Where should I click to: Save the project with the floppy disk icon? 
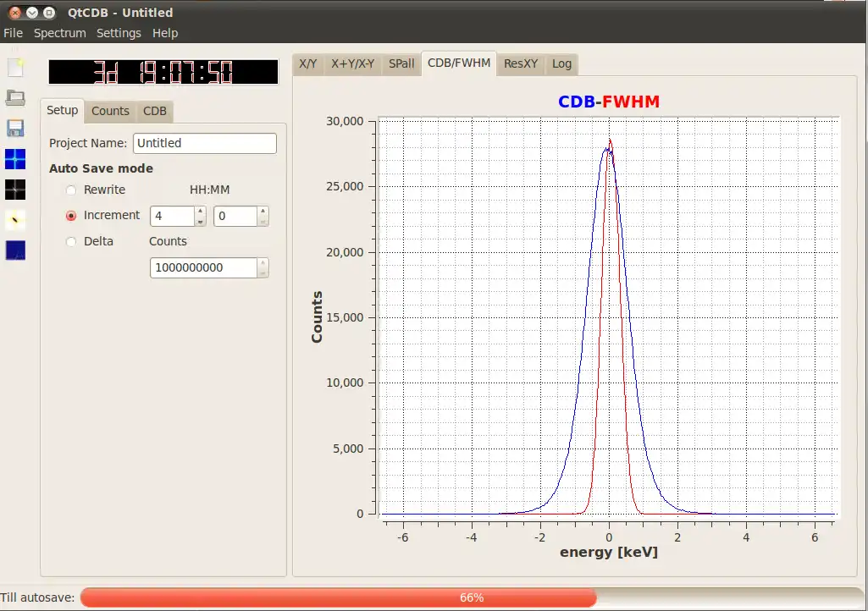pos(15,129)
